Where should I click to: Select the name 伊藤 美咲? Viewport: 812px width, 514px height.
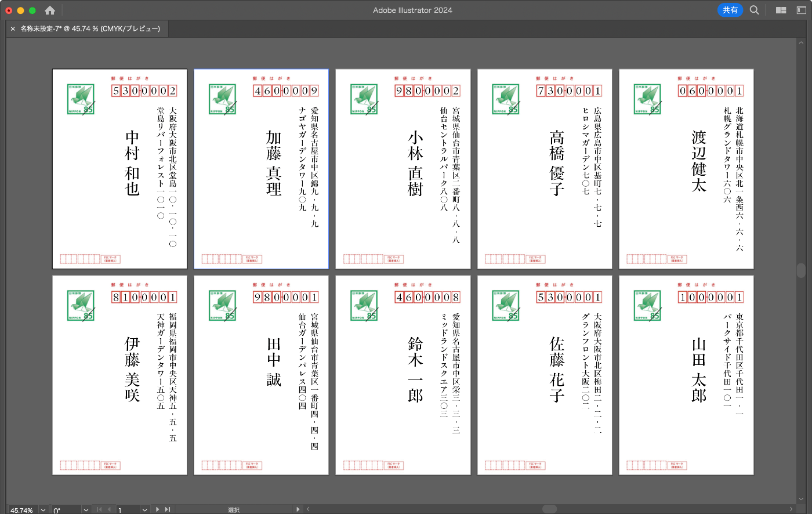(x=132, y=368)
